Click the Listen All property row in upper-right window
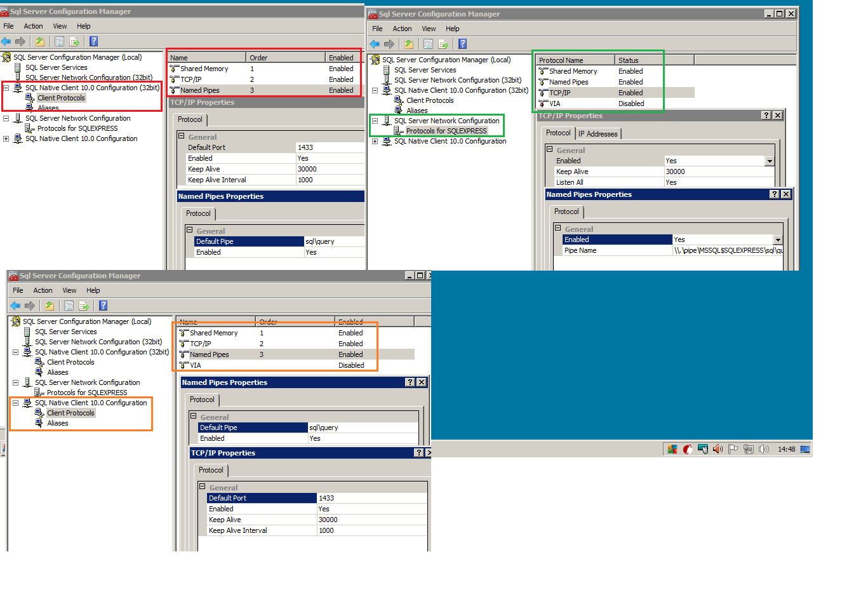Screen dimensions: 868x599 coord(664,182)
